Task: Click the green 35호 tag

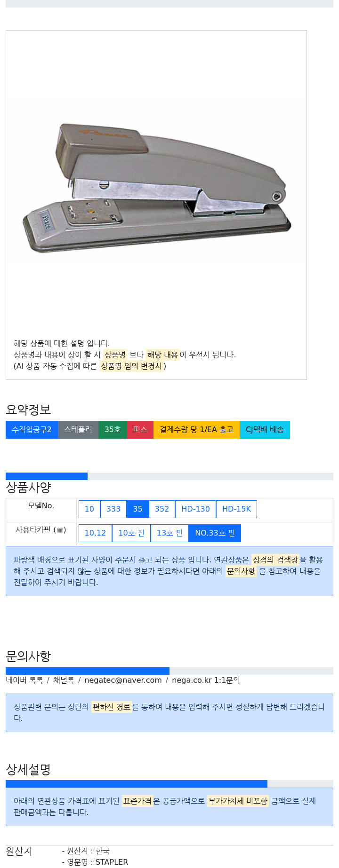Action: point(113,430)
